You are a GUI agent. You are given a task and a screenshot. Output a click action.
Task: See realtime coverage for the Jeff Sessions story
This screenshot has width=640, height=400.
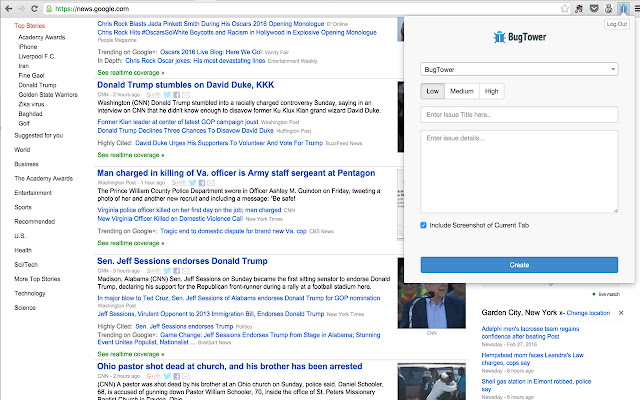[131, 354]
